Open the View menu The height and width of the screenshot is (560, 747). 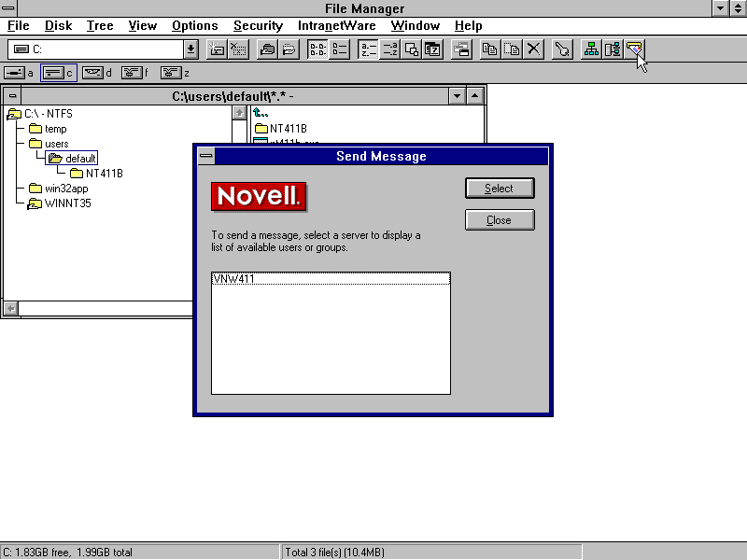click(143, 26)
